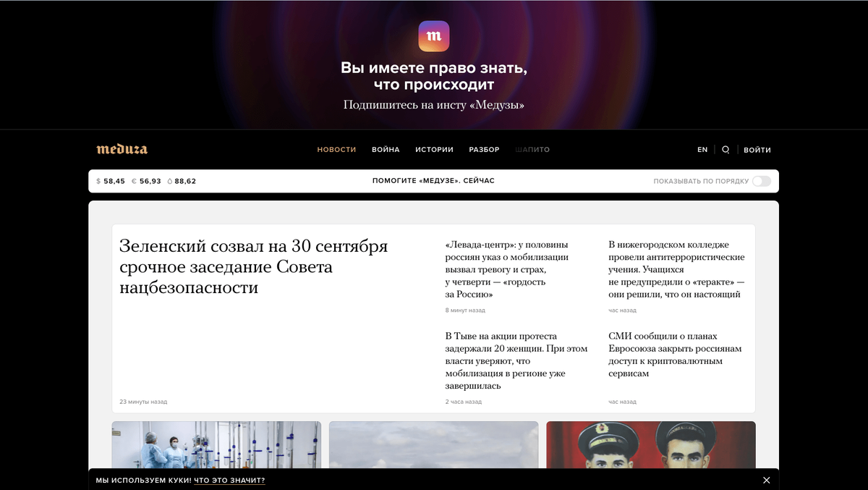
Task: Open the Разбор section
Action: coord(484,150)
